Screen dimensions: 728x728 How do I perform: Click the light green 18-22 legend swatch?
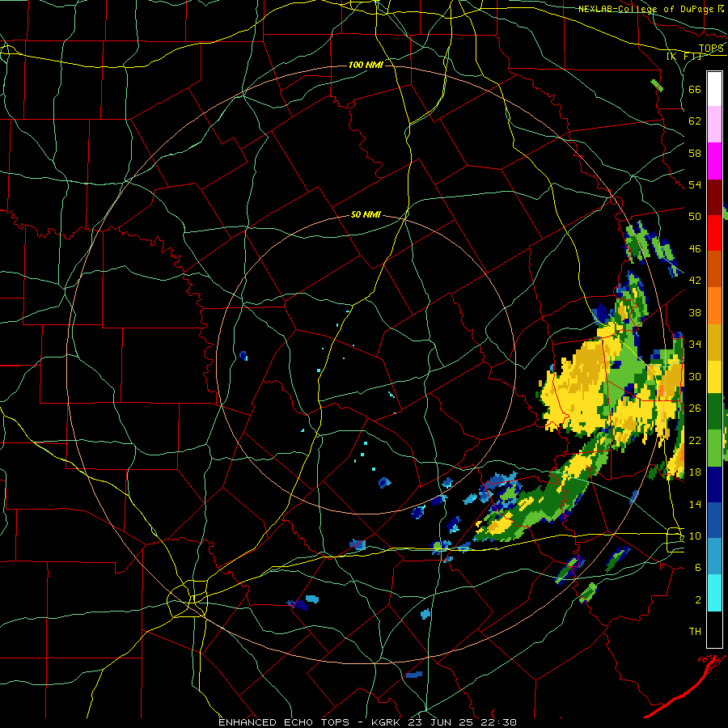pos(714,448)
